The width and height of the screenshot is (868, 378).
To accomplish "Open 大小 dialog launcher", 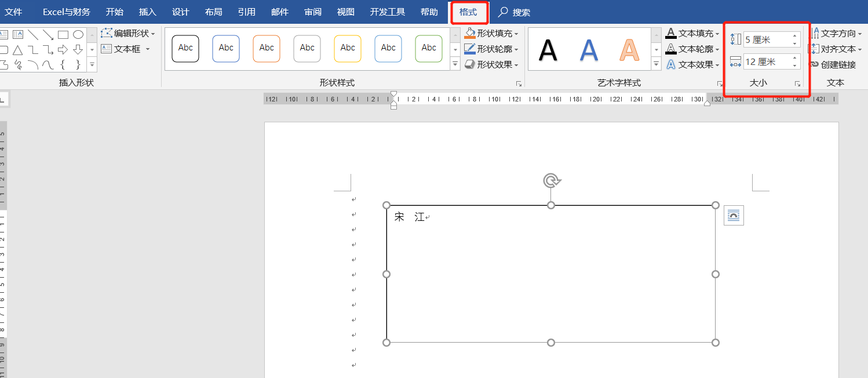I will click(797, 84).
